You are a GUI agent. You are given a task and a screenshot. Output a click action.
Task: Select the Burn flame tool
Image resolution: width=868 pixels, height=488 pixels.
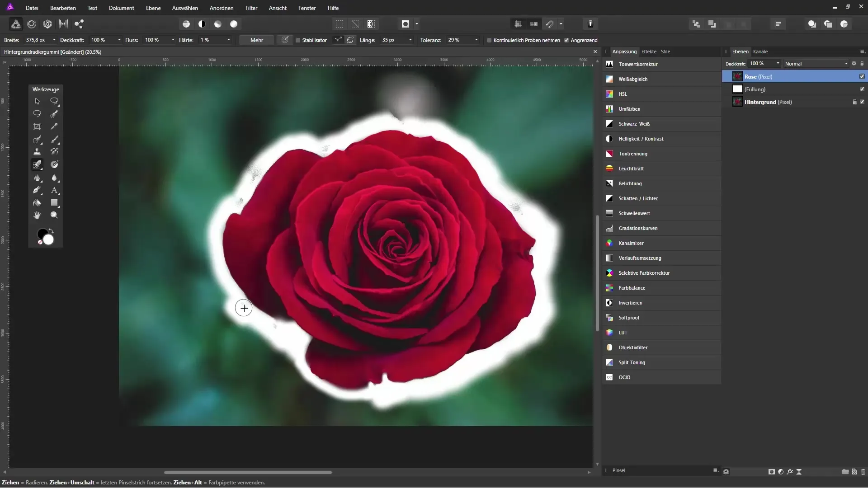[37, 178]
